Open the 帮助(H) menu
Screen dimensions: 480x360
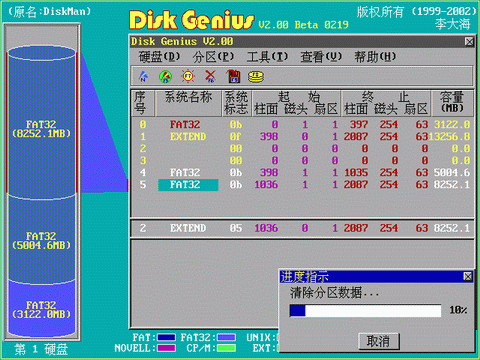tap(375, 57)
